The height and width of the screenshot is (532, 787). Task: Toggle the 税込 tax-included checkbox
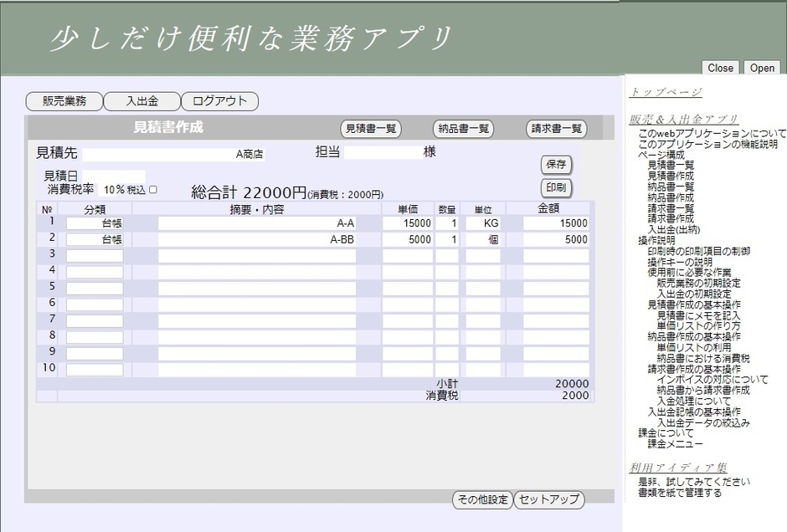pyautogui.click(x=153, y=190)
